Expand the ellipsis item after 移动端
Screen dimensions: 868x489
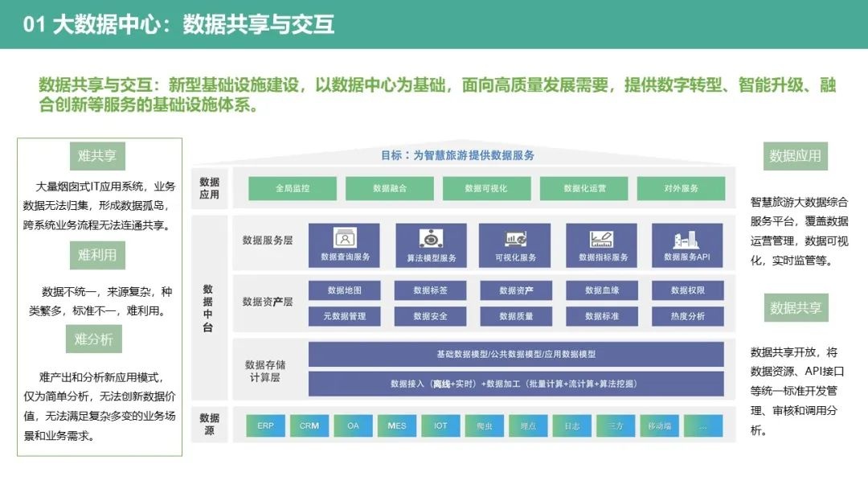coord(703,425)
